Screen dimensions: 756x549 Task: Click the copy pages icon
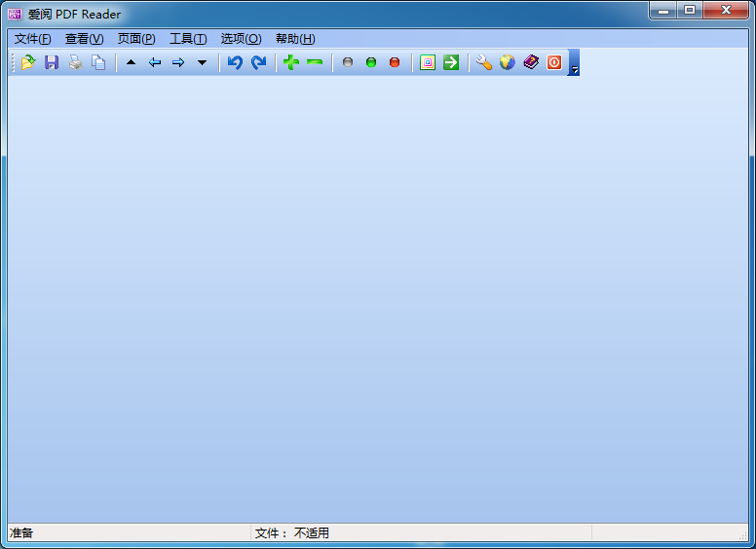pos(98,62)
